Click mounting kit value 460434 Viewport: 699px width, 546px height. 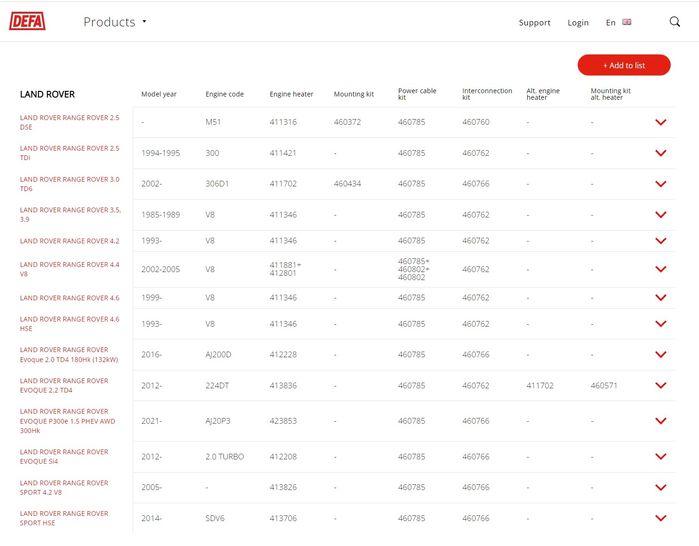point(347,184)
